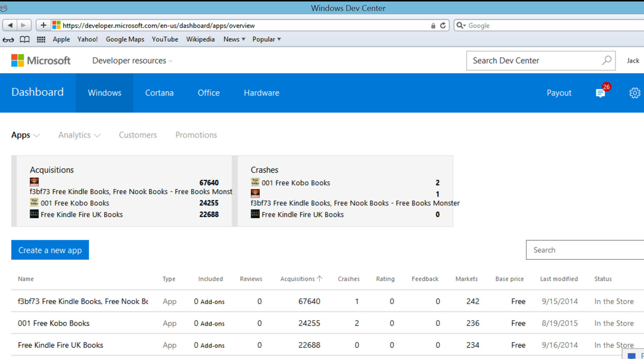The image size is (644, 359).
Task: Open the reading list glasses icon
Action: [x=8, y=39]
